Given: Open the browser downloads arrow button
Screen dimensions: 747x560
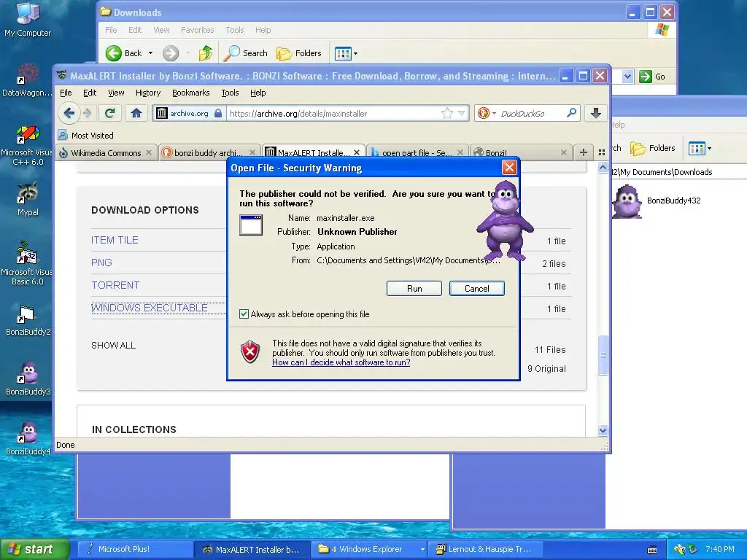Looking at the screenshot, I should click(x=595, y=113).
